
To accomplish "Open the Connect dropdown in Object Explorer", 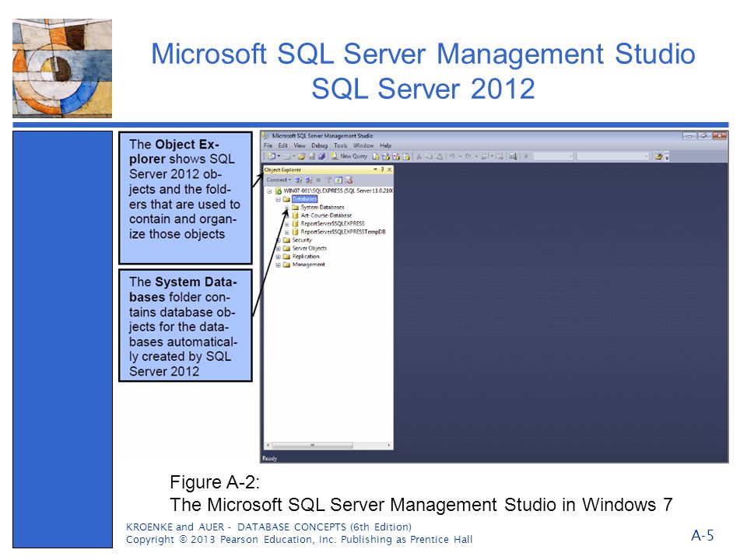I will 279,180.
